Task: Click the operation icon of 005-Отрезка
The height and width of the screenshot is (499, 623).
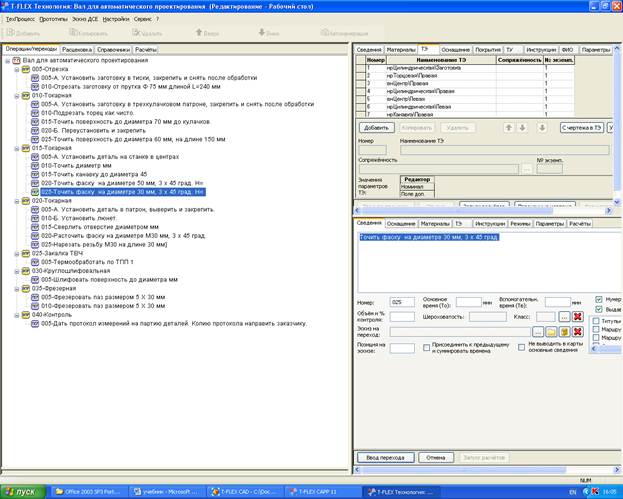Action: tap(26, 70)
